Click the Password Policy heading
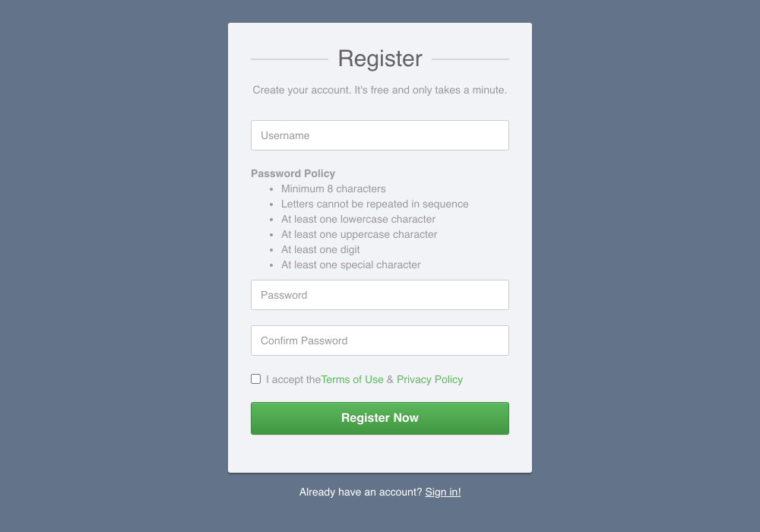The image size is (760, 532). pyautogui.click(x=293, y=173)
